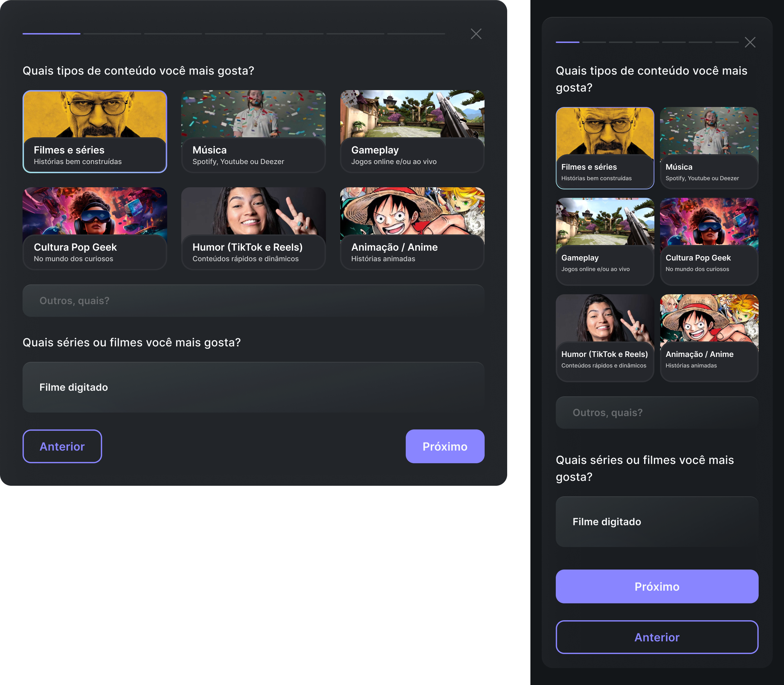
Task: Close the mobile modal with the X icon
Action: pos(750,43)
